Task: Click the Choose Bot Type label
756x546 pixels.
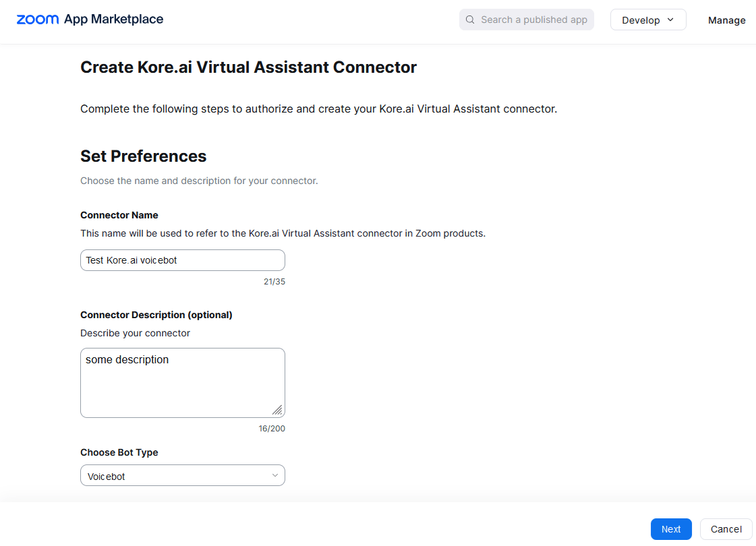Action: (119, 452)
